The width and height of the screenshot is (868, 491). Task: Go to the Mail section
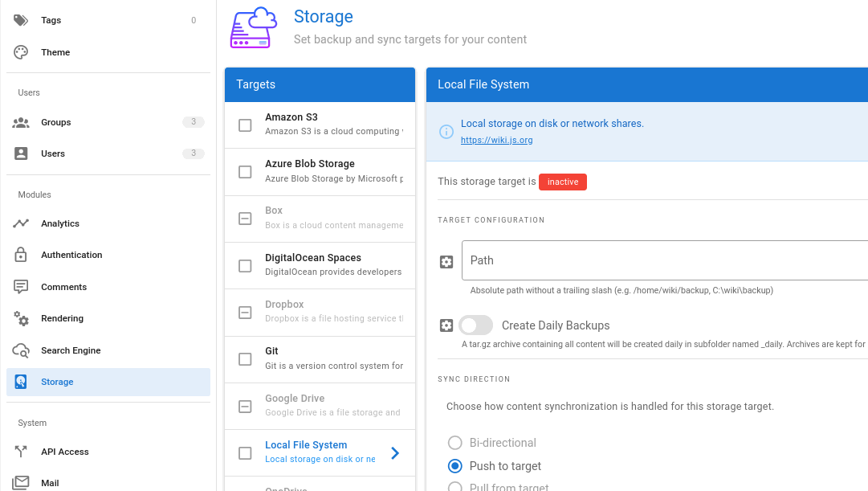point(50,483)
